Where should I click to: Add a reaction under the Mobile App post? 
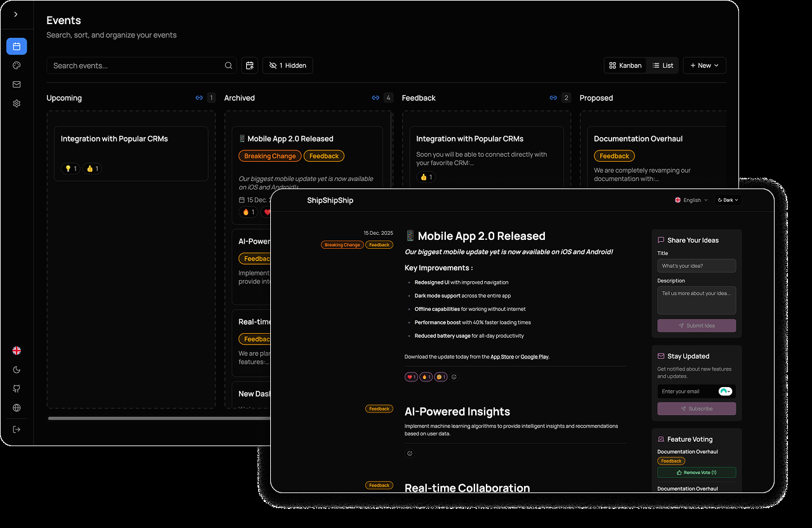(x=454, y=377)
